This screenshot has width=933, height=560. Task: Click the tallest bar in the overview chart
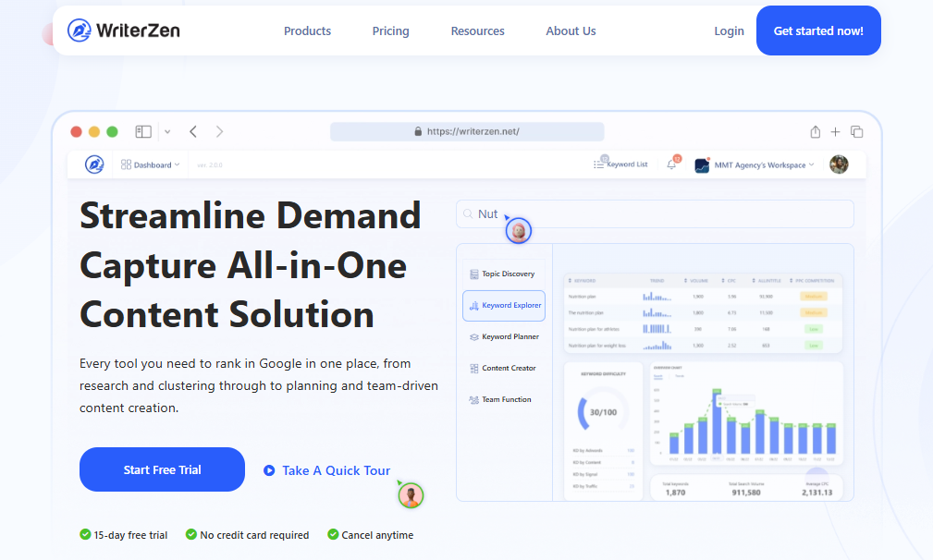tap(717, 422)
